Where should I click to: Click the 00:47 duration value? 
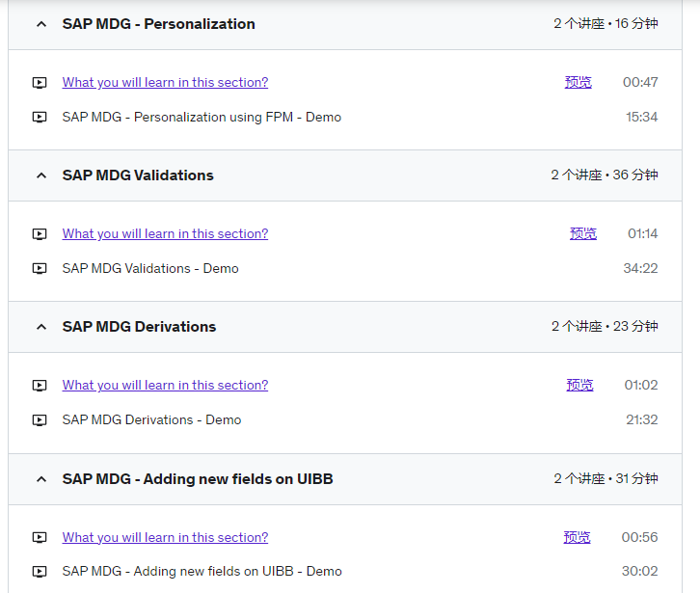click(x=640, y=82)
